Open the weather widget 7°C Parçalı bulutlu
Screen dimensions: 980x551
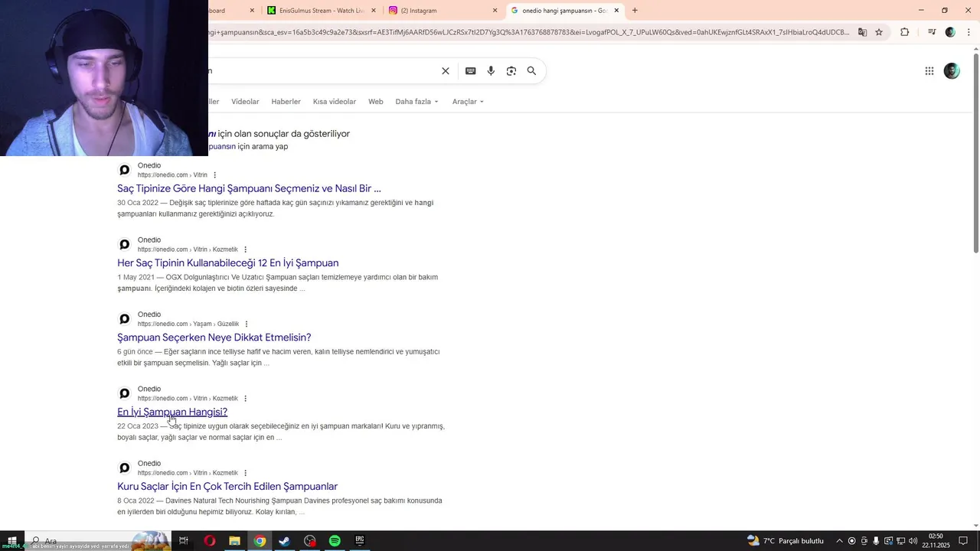tap(786, 541)
